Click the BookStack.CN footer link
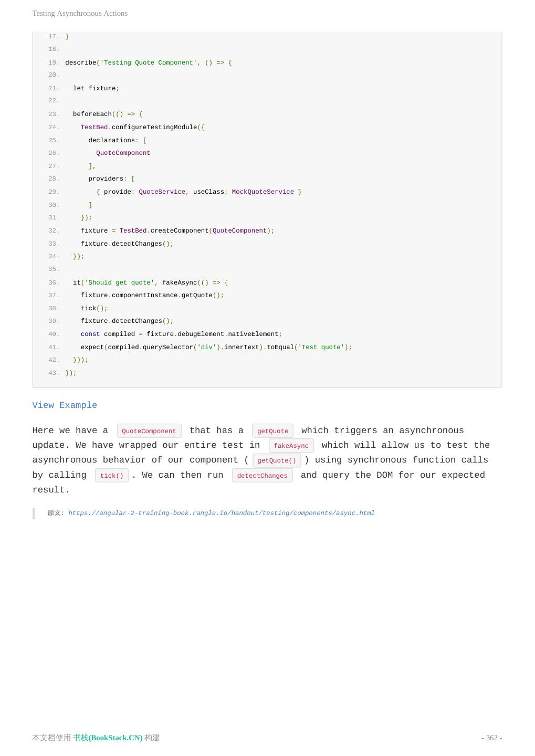The image size is (535, 756). pyautogui.click(x=108, y=738)
